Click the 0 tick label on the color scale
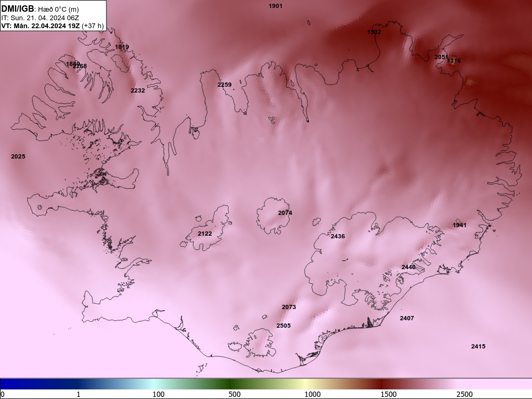The image size is (532, 399). [3, 394]
